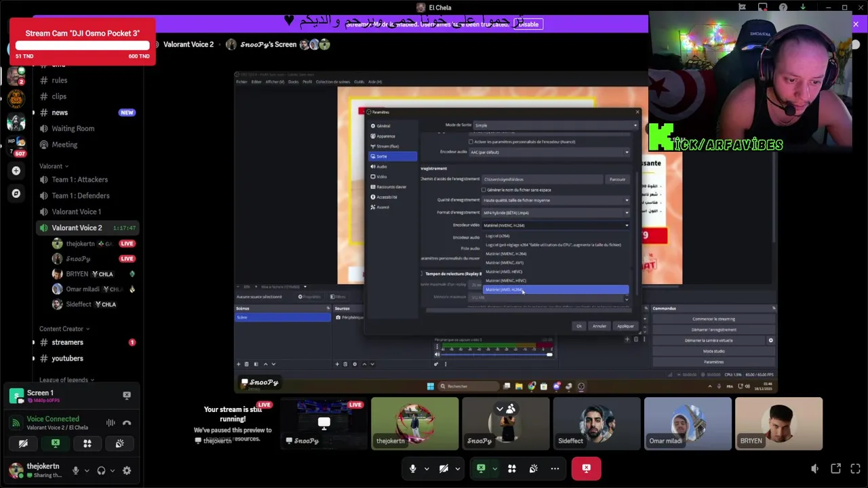Join Team 1 : Attackers voice channel
The height and width of the screenshot is (488, 868).
[87, 180]
